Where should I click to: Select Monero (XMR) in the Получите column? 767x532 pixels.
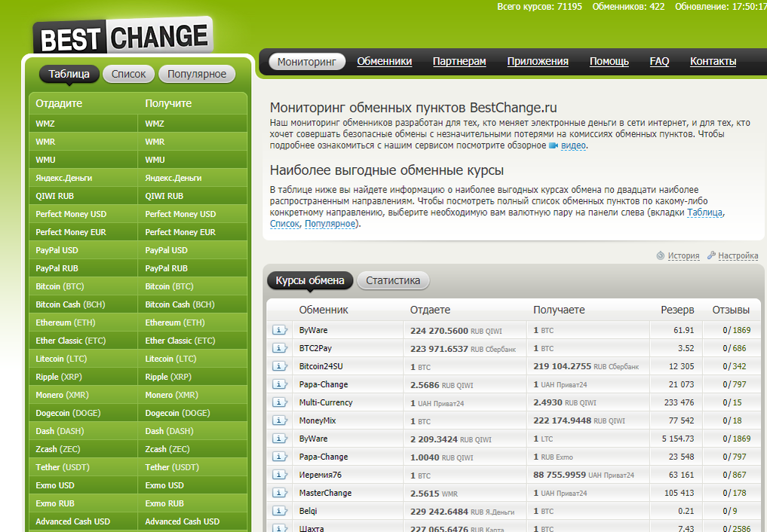tap(193, 395)
